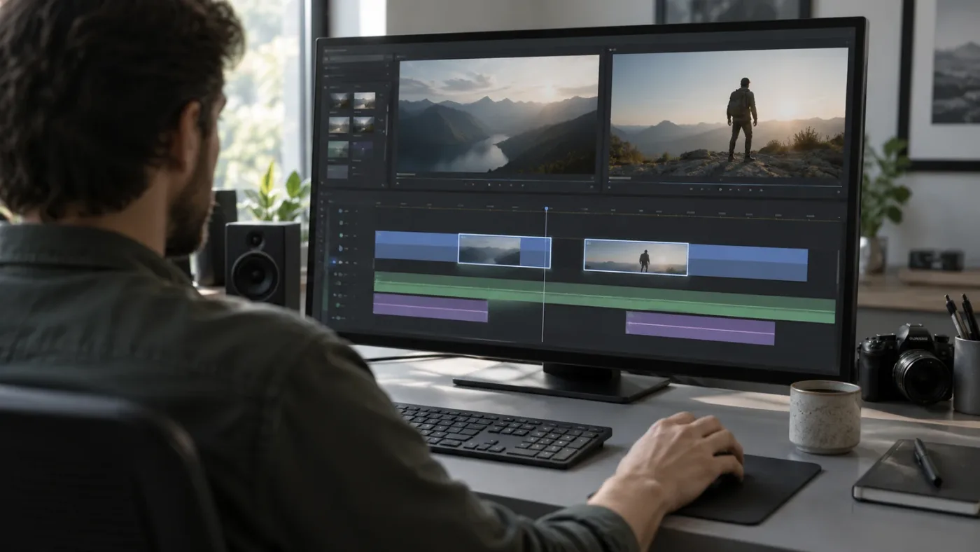Viewport: 980px width, 552px height.
Task: Select the left purple clip on the timeline
Action: [x=430, y=308]
